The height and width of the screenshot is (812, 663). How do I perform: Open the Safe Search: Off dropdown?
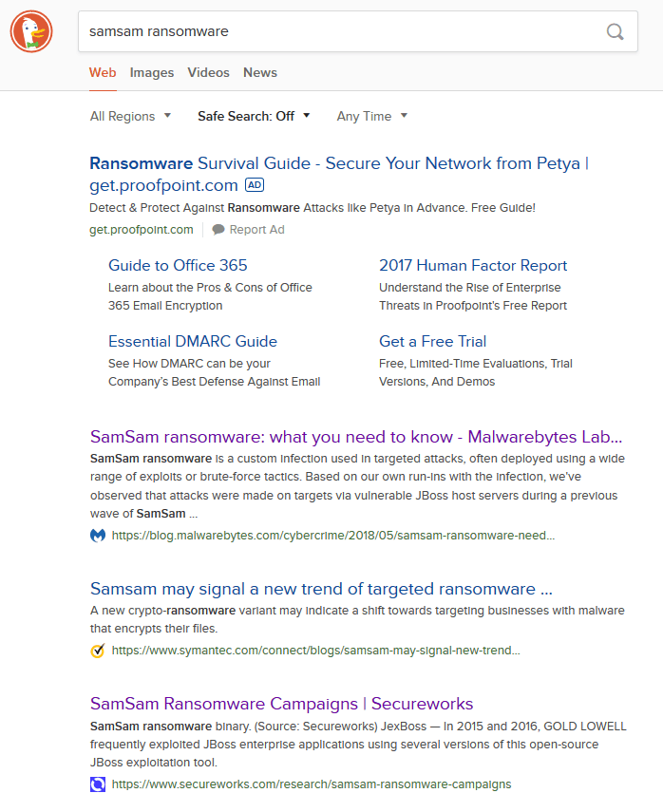coord(254,116)
